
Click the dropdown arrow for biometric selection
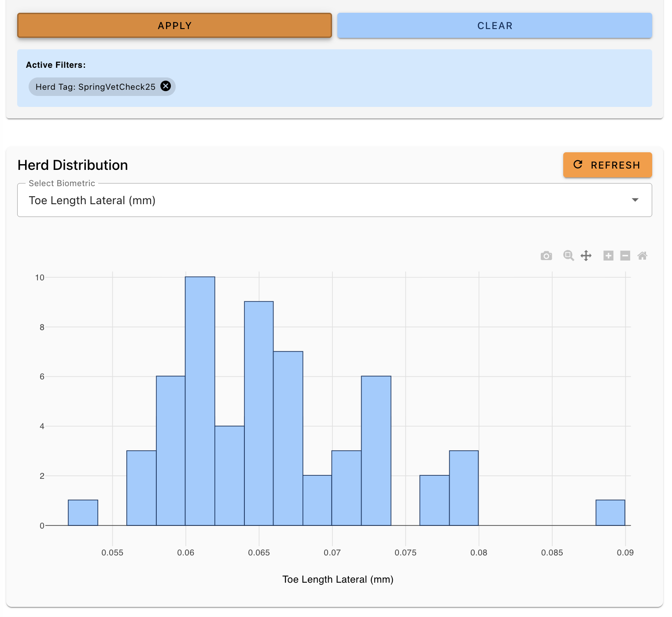tap(635, 200)
